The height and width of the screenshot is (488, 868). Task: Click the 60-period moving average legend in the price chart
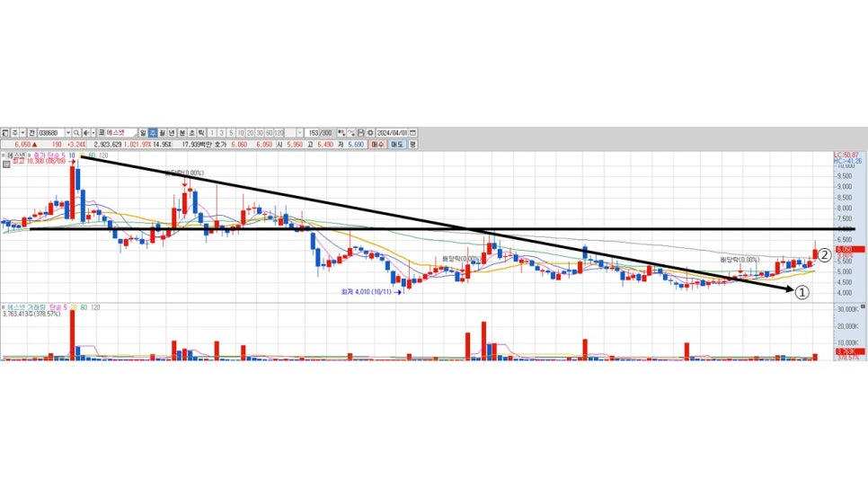(x=92, y=155)
